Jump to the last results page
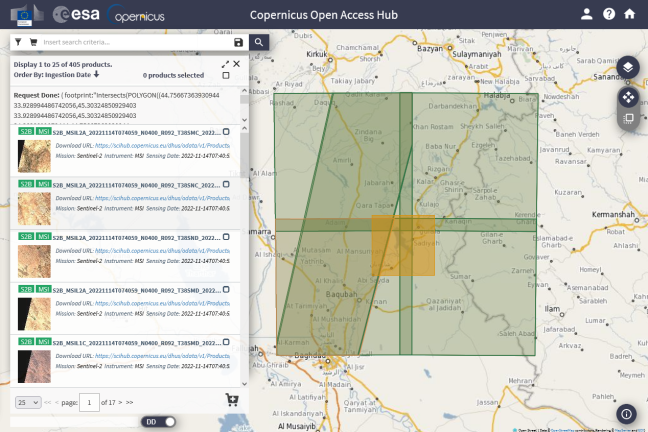The width and height of the screenshot is (648, 432). click(129, 401)
